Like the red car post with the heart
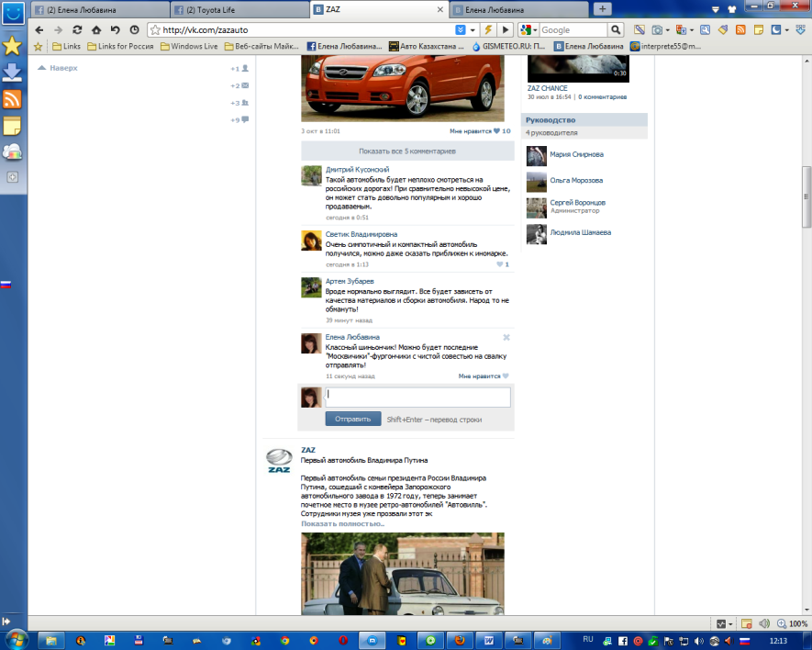Viewport: 812px width, 650px height. [x=496, y=131]
